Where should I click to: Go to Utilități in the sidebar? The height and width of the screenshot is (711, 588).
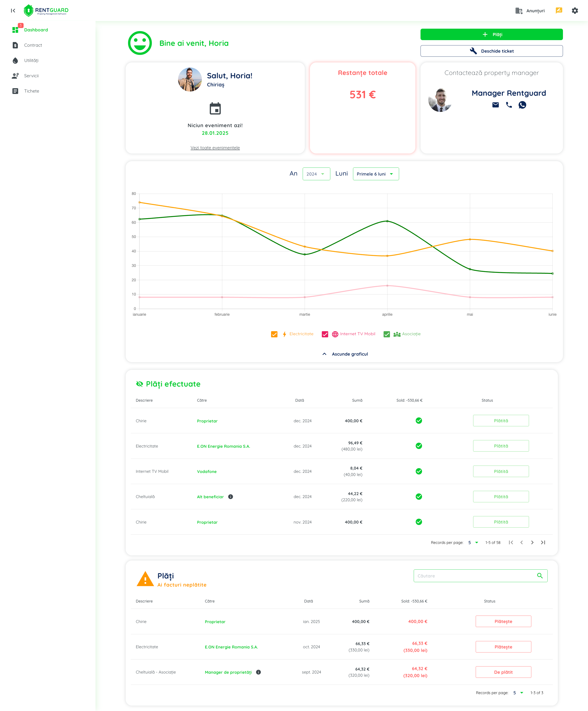pyautogui.click(x=31, y=61)
